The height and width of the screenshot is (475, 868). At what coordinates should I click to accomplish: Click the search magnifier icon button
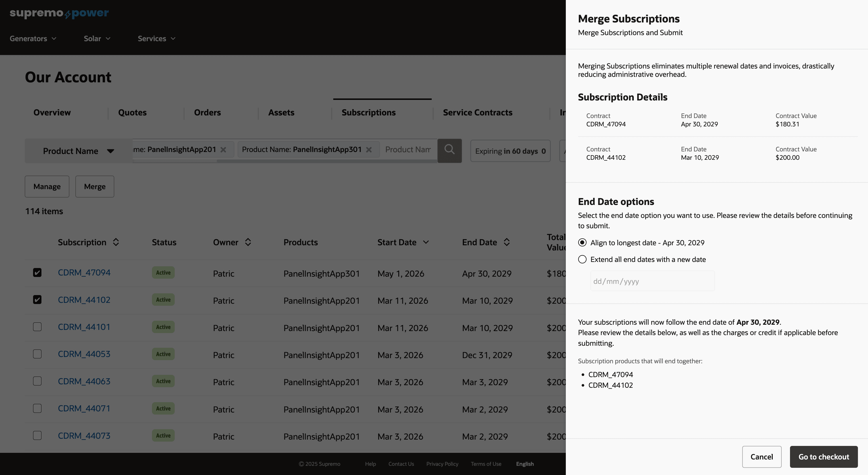click(x=450, y=150)
